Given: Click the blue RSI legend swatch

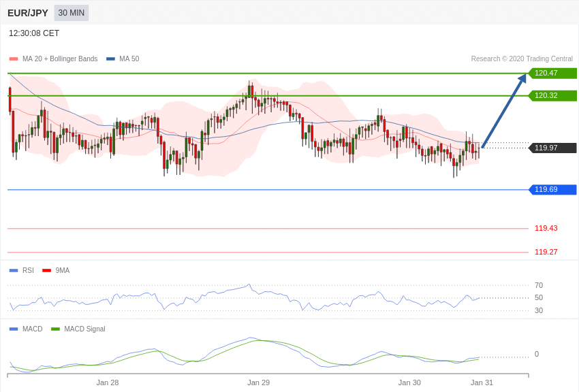Looking at the screenshot, I should click(14, 271).
